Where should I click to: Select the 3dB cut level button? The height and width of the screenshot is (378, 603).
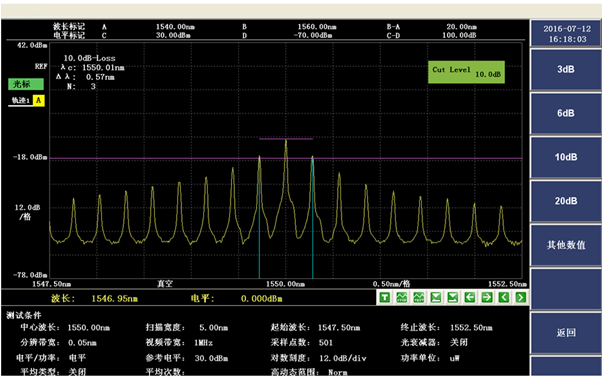click(x=566, y=69)
